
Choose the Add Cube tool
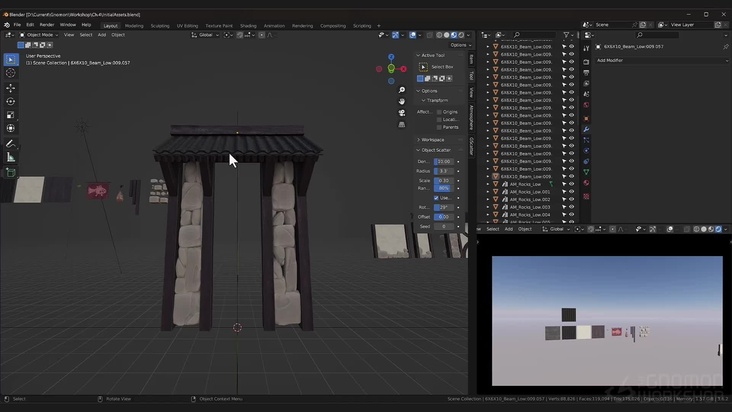coord(11,173)
